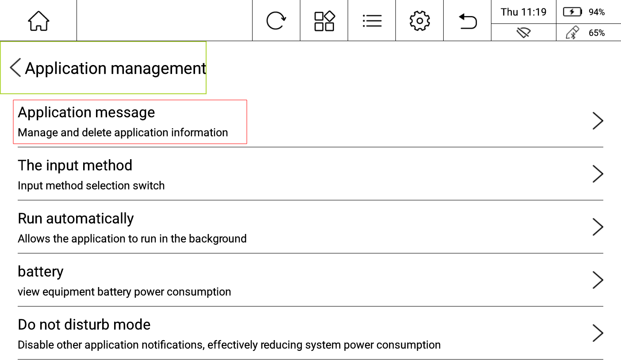
Task: Open the list menu icon
Action: pyautogui.click(x=372, y=21)
